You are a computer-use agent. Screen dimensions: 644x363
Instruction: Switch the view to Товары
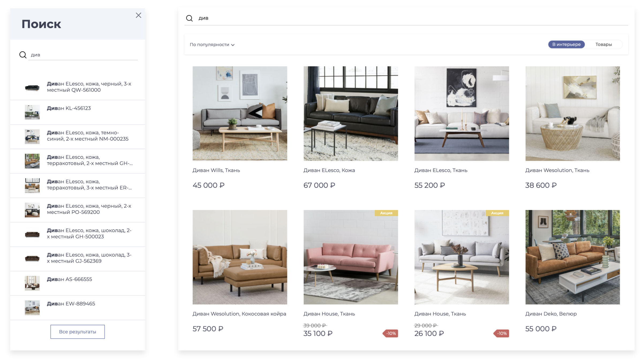(604, 44)
